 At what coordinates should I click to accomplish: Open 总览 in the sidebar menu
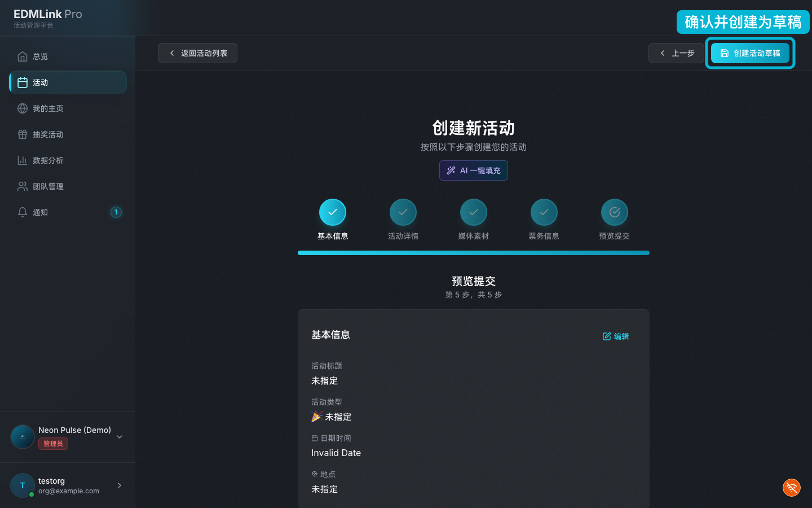pyautogui.click(x=68, y=56)
